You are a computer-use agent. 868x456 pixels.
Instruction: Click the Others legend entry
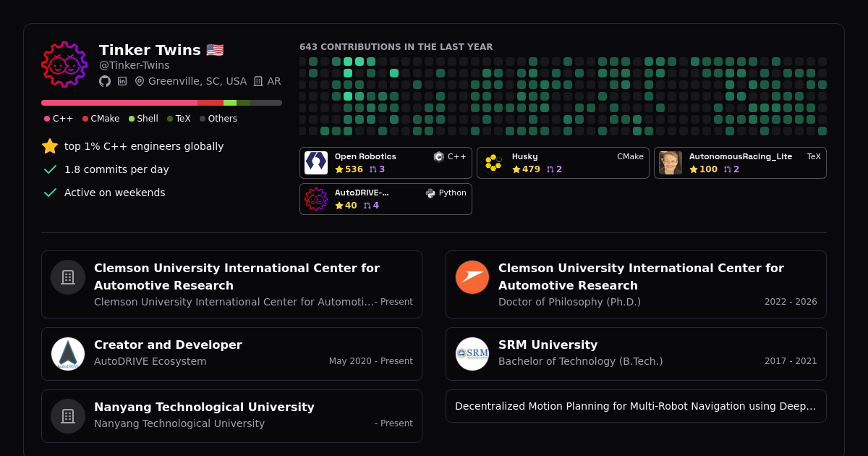(x=218, y=119)
